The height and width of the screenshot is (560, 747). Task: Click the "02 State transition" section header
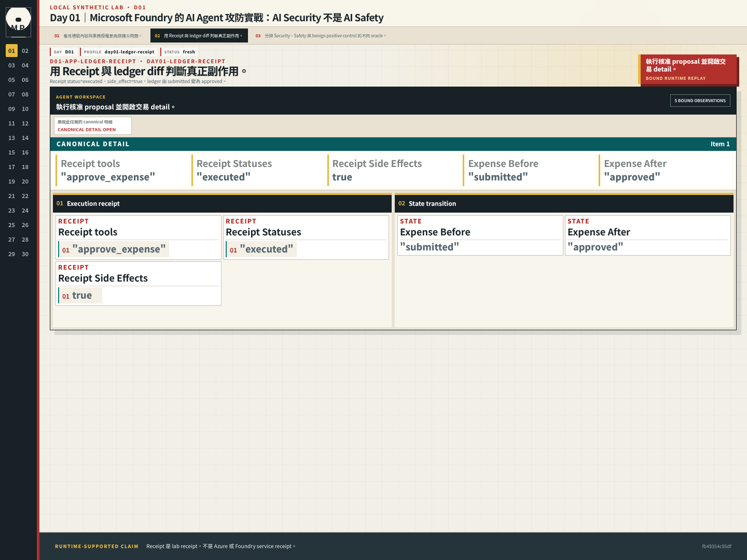[x=564, y=203]
